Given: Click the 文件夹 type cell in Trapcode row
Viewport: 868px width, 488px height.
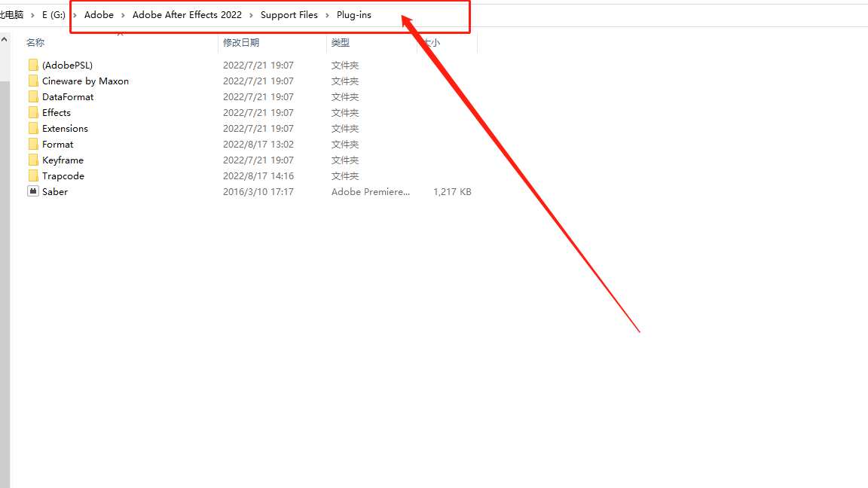Looking at the screenshot, I should (x=345, y=176).
